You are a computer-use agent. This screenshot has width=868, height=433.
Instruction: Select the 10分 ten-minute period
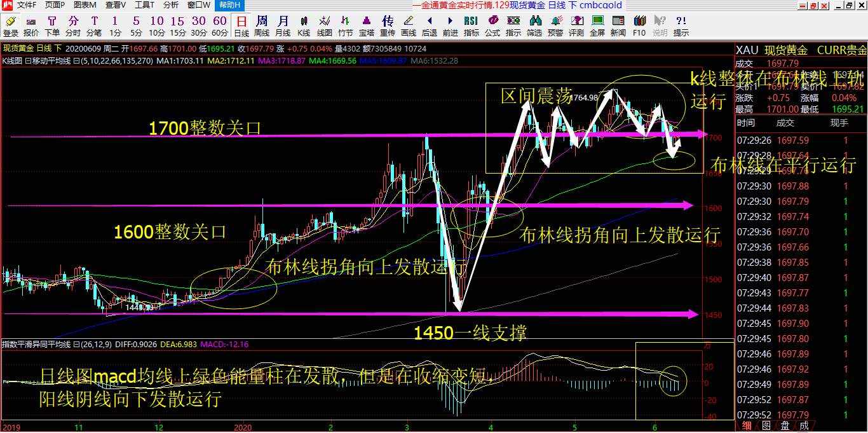[x=157, y=26]
